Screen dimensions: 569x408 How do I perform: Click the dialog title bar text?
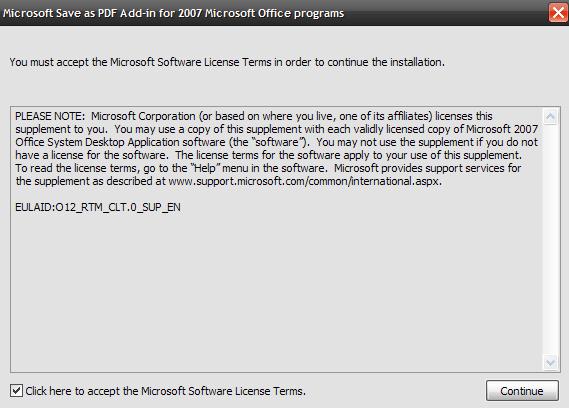(173, 13)
